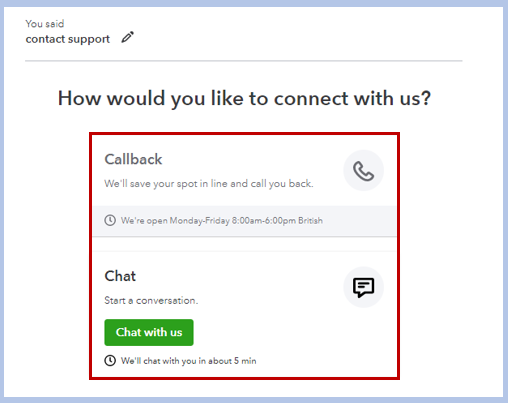Image resolution: width=508 pixels, height=403 pixels.
Task: Click the 'contact support' query text
Action: click(x=68, y=39)
